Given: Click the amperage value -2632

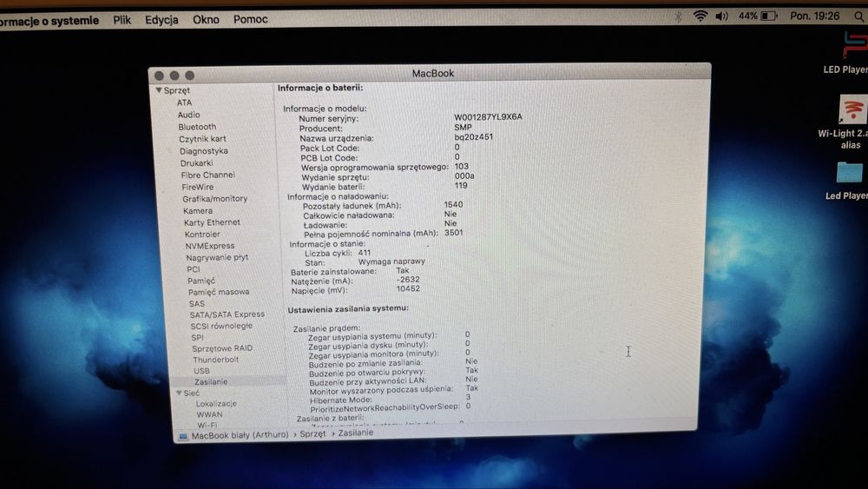Looking at the screenshot, I should (408, 280).
